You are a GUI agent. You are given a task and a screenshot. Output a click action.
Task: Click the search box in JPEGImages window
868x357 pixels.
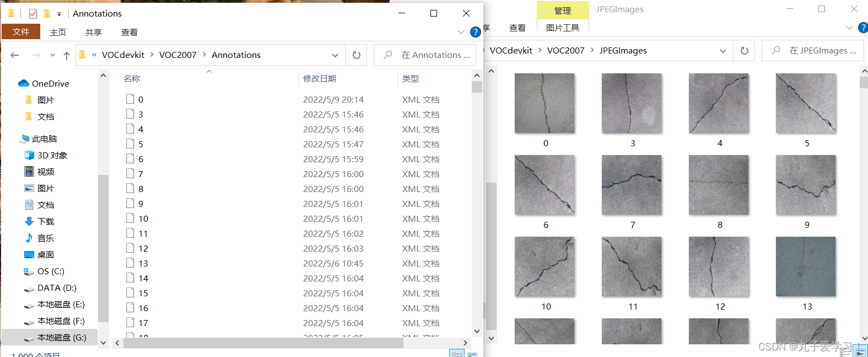click(813, 51)
